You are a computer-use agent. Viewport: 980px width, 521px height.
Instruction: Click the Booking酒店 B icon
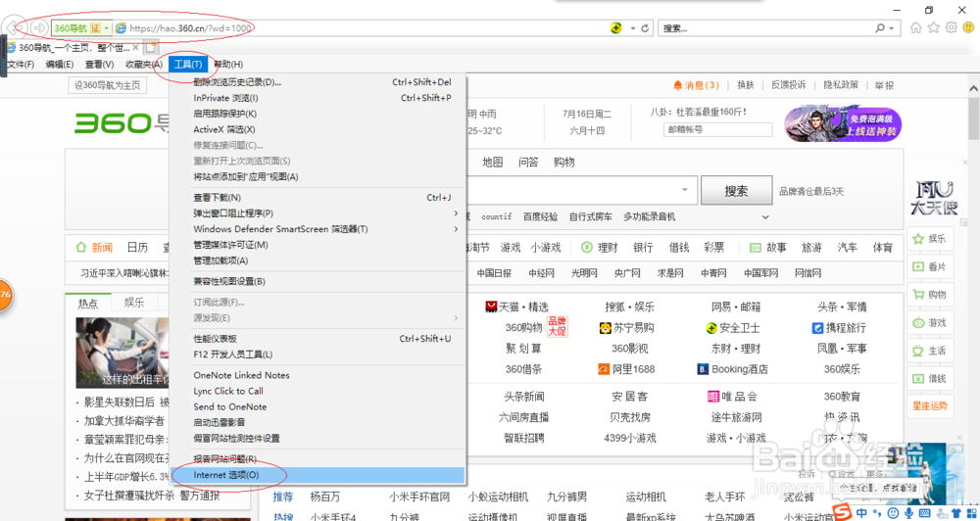click(703, 369)
